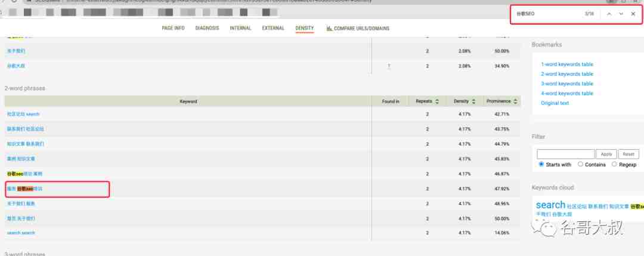Click the Reset filter button

pyautogui.click(x=628, y=154)
